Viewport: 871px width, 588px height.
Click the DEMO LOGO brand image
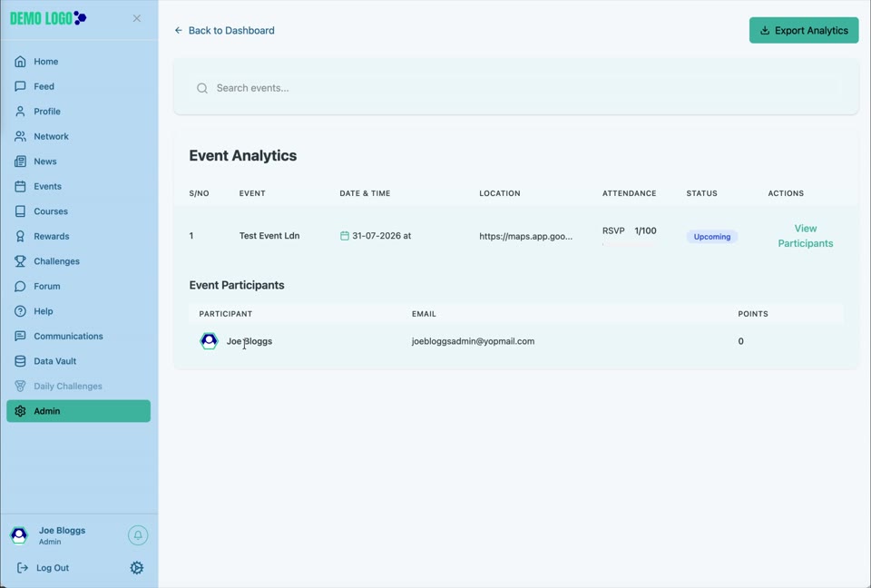[48, 18]
